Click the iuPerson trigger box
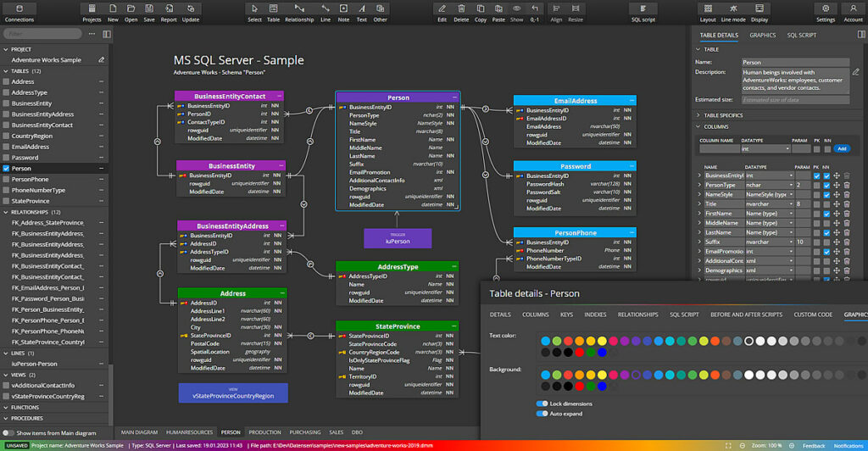The width and height of the screenshot is (868, 451). click(x=398, y=238)
